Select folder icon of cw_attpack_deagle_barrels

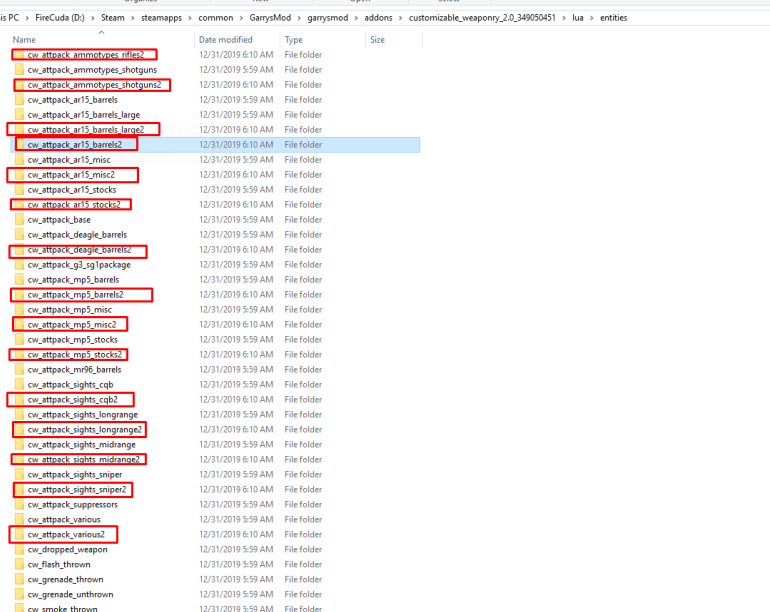click(19, 234)
